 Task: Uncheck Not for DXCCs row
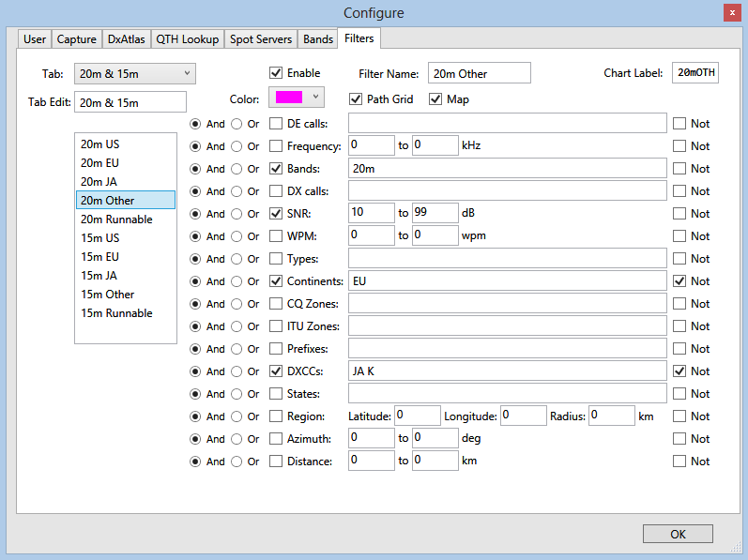679,371
